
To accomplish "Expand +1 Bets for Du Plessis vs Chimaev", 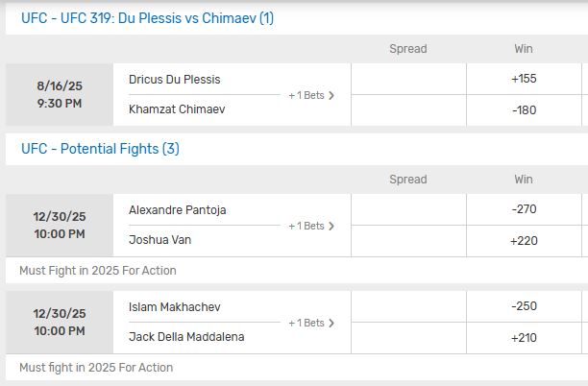I will point(311,96).
